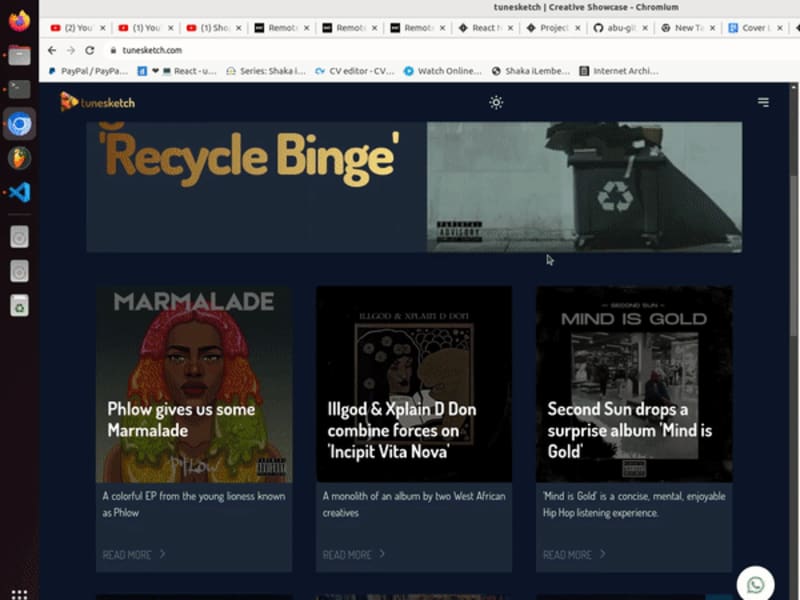Open the hamburger menu on tunesketch
Image resolution: width=800 pixels, height=600 pixels.
click(x=763, y=102)
